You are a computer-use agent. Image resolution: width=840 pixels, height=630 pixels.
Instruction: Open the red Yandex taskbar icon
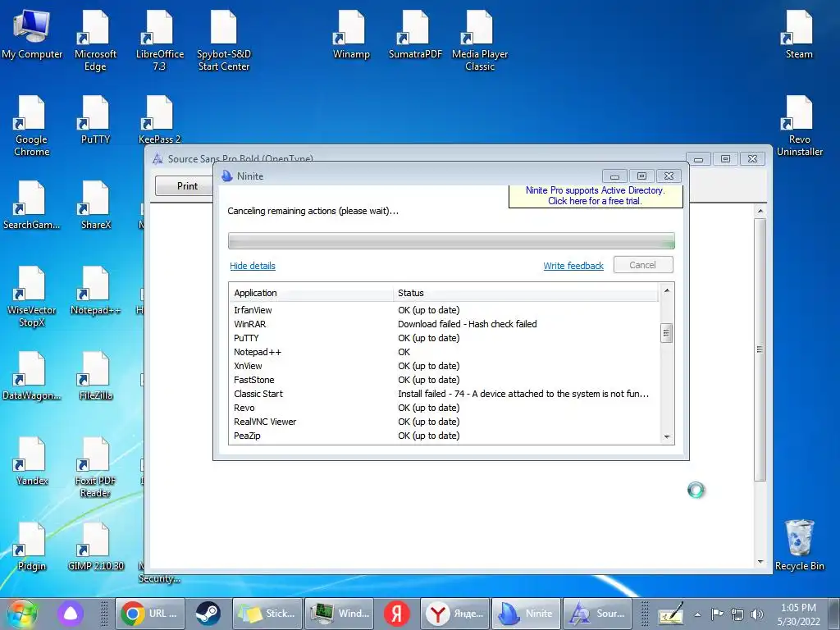click(396, 614)
